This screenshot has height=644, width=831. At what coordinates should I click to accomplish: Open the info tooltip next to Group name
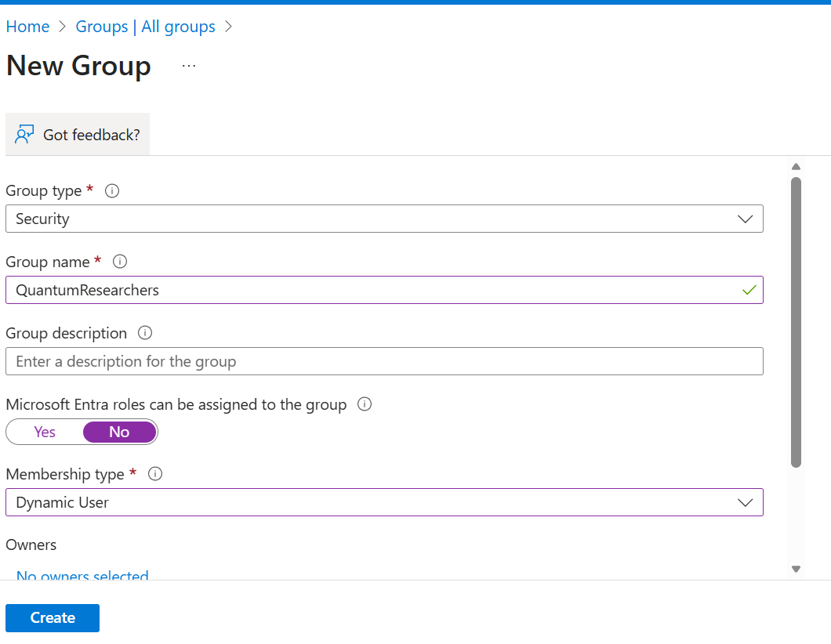pos(120,262)
